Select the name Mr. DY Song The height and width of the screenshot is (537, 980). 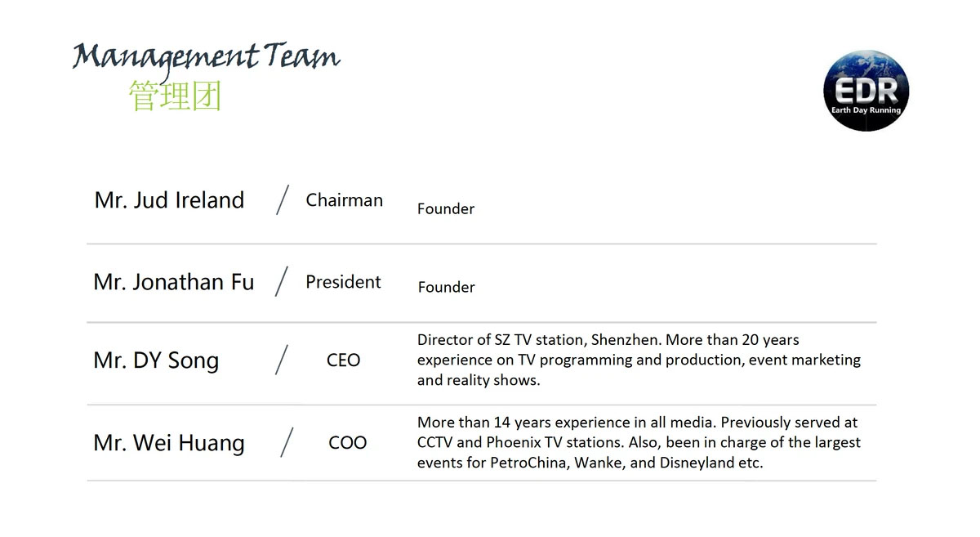point(156,361)
